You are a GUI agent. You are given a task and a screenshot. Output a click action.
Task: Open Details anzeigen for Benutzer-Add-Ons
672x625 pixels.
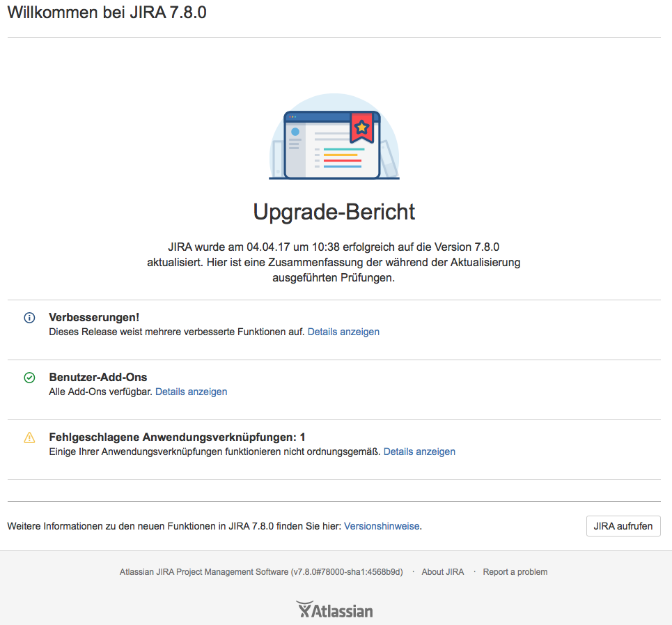tap(191, 392)
